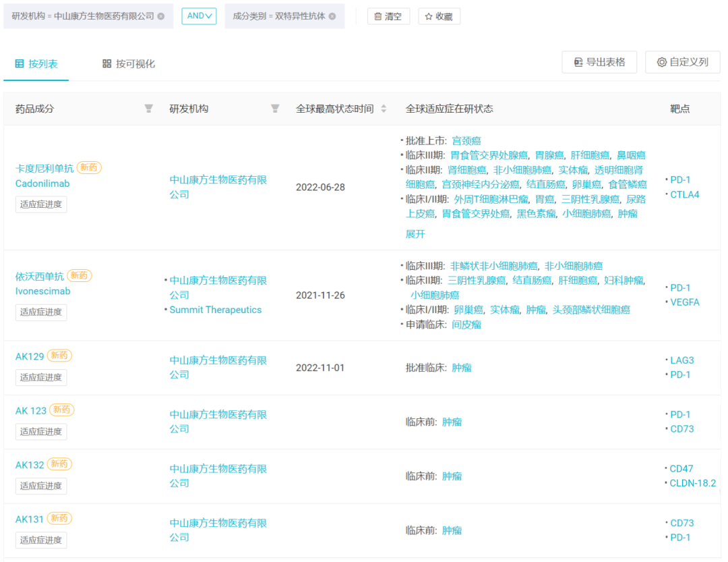Switch to the 按可视化 tab
This screenshot has height=562, width=728.
pos(129,63)
